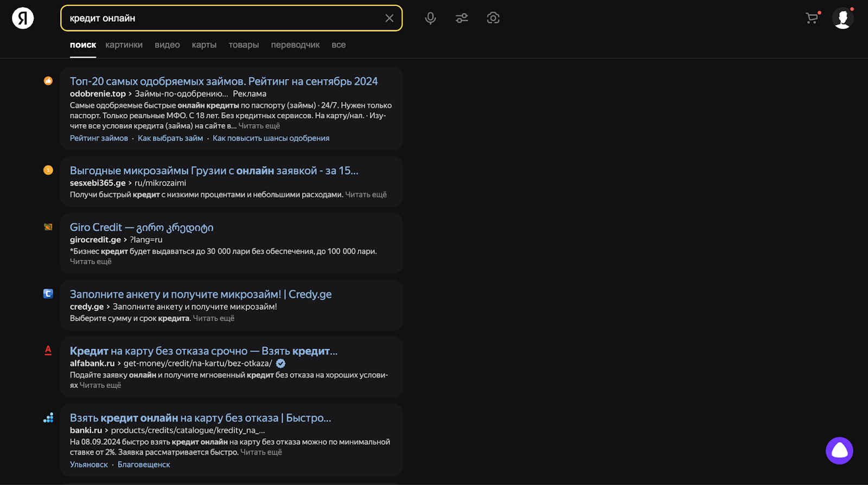The width and height of the screenshot is (868, 485).
Task: Click the sesxebi365.ge favicon
Action: [48, 170]
